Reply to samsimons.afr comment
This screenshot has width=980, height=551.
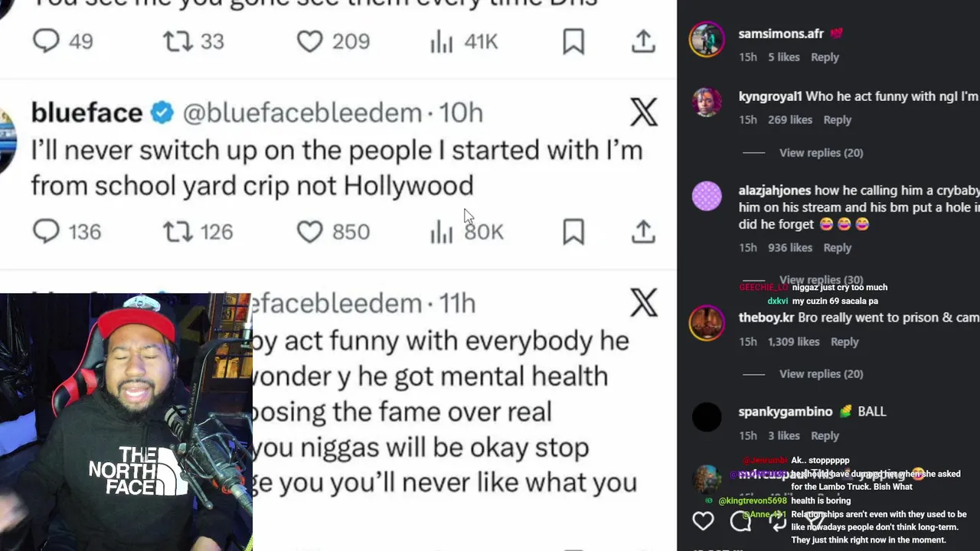click(x=825, y=57)
